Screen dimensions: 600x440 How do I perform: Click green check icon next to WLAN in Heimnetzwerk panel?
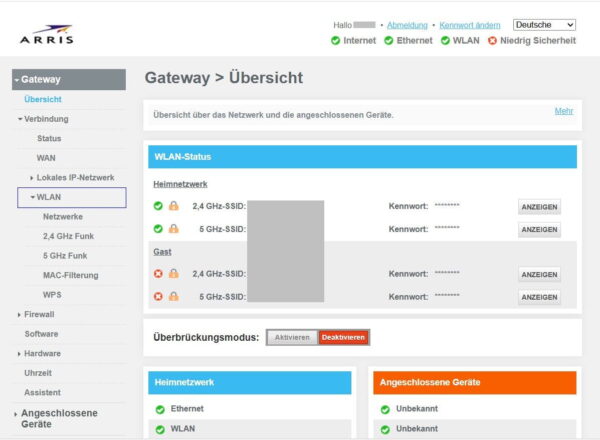click(160, 430)
